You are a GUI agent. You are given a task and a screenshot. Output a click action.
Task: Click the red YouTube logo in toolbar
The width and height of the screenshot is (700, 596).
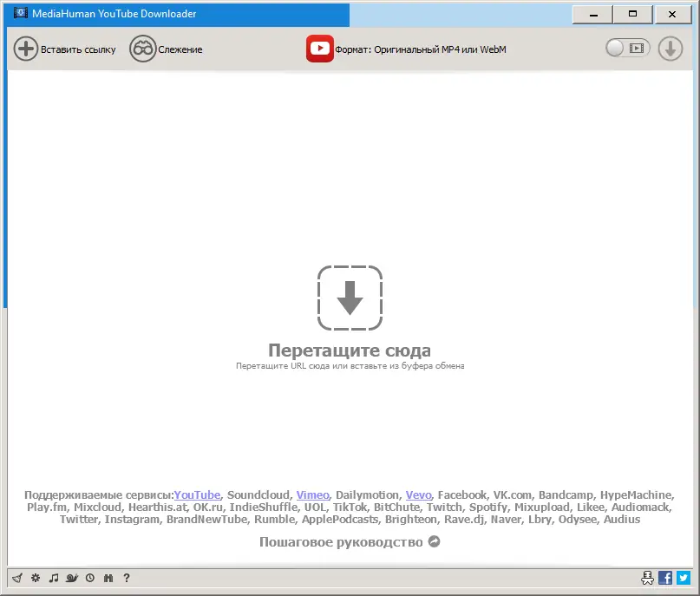coord(320,49)
